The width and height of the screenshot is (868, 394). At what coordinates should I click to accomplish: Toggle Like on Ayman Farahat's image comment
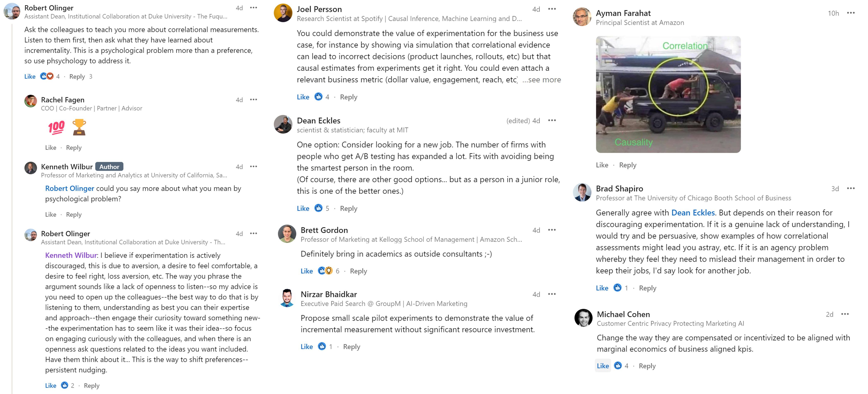click(x=602, y=165)
